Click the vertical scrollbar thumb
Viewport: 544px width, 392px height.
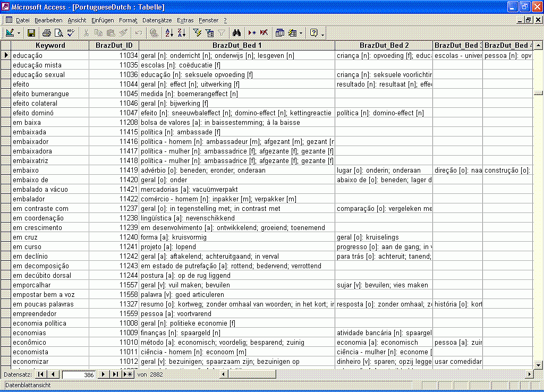[x=539, y=93]
